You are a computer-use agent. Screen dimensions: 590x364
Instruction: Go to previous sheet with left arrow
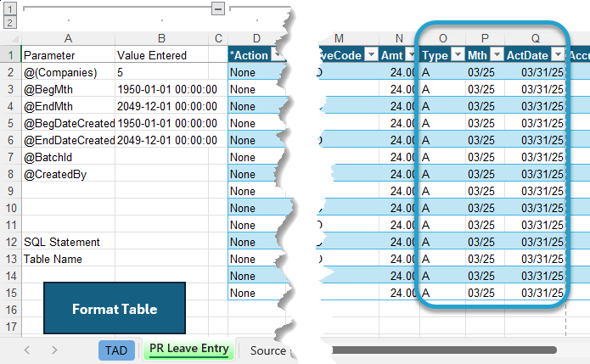coord(26,350)
